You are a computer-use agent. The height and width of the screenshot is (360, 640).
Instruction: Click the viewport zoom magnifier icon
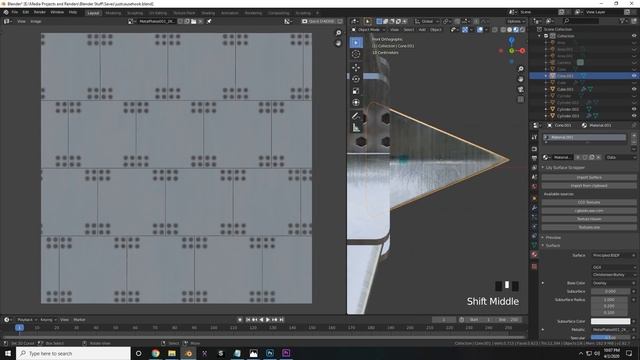coord(521,69)
